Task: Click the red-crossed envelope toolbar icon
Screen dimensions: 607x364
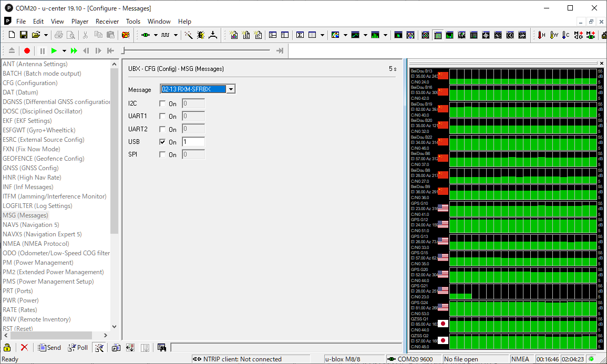Action: click(x=126, y=35)
